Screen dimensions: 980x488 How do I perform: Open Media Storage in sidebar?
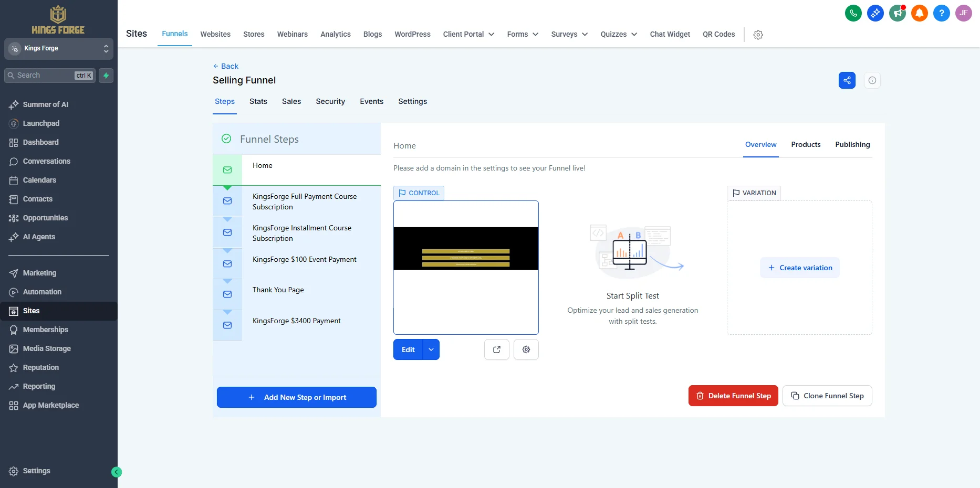click(47, 348)
